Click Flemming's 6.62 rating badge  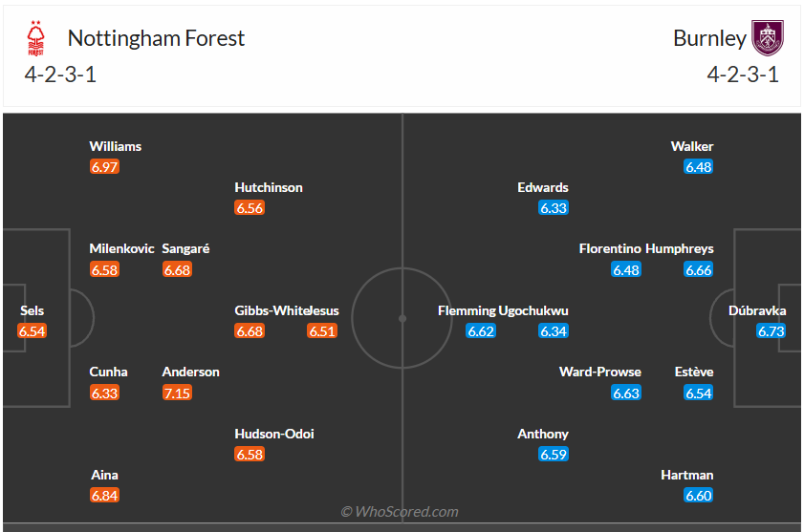(481, 331)
